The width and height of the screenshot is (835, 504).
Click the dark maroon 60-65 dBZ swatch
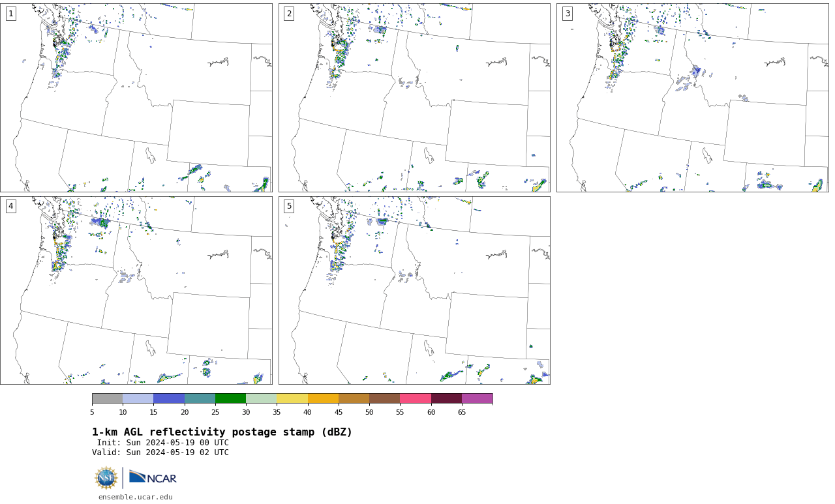pos(446,398)
